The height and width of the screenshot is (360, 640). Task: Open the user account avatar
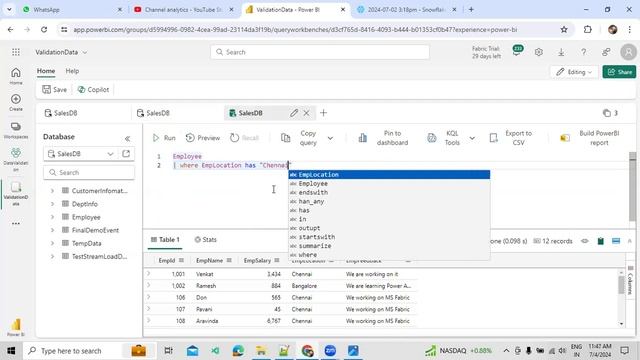[x=628, y=52]
